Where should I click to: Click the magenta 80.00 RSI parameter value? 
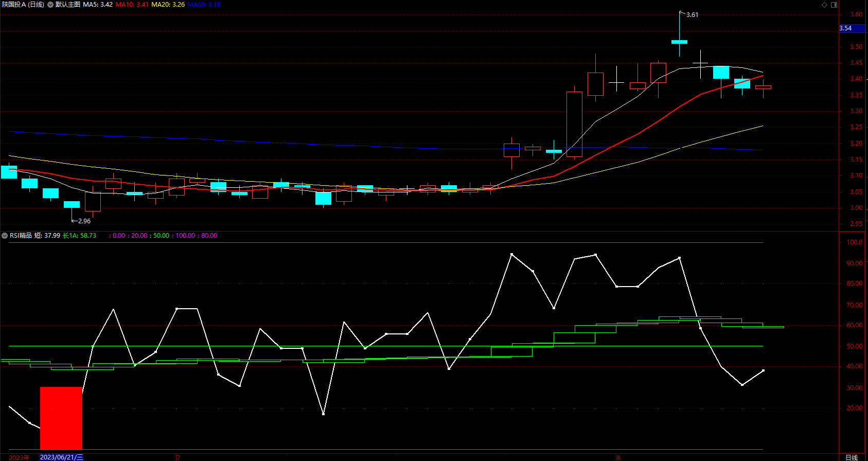point(209,236)
